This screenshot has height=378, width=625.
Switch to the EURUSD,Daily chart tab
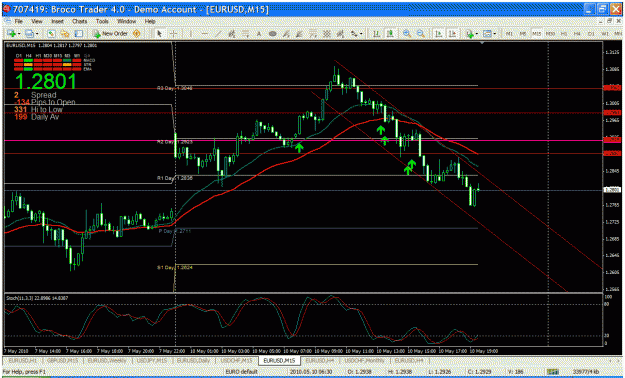[x=193, y=360]
